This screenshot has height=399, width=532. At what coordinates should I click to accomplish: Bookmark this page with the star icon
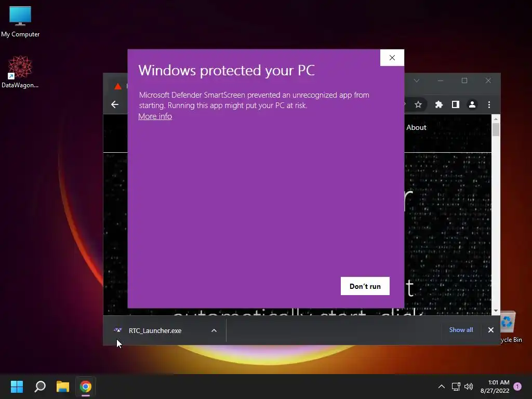pyautogui.click(x=418, y=104)
